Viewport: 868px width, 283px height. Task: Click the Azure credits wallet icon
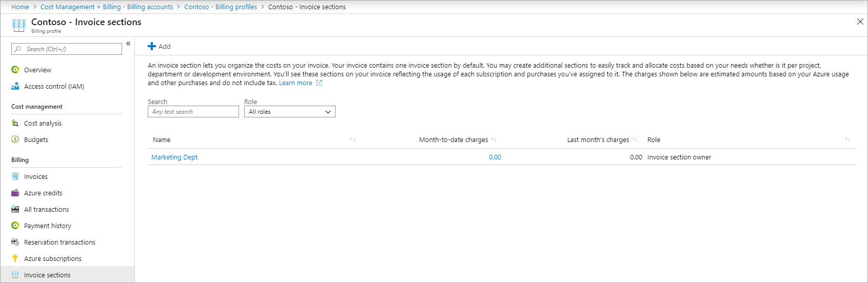[15, 193]
